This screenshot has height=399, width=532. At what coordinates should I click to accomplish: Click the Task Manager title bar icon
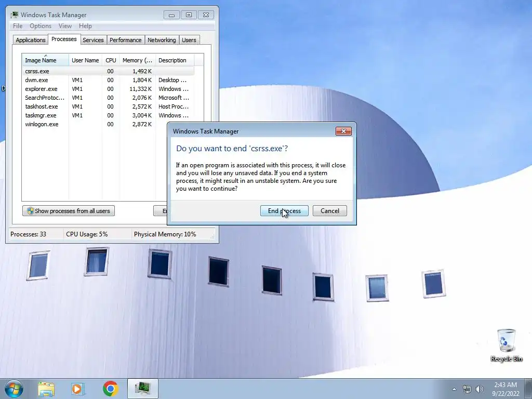[x=14, y=15]
